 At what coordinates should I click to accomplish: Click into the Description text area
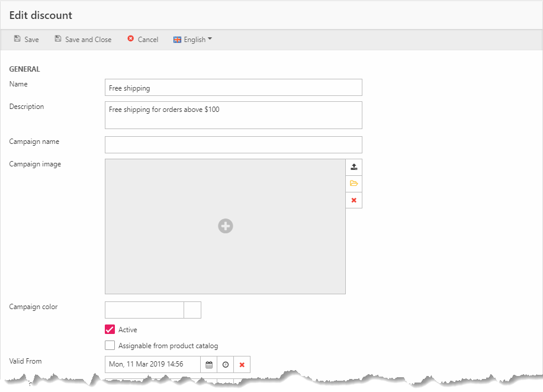[233, 115]
